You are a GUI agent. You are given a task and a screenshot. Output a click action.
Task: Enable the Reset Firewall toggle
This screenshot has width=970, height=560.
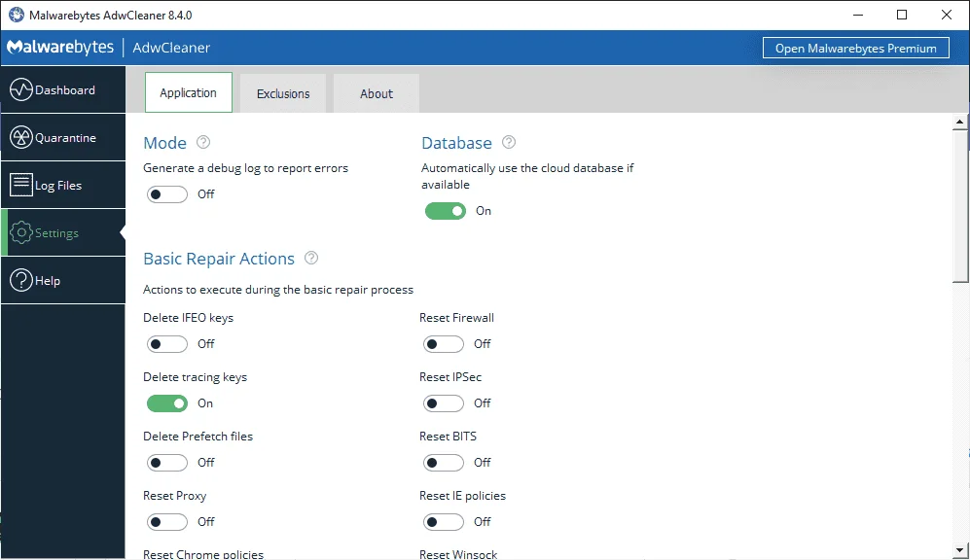pyautogui.click(x=443, y=343)
